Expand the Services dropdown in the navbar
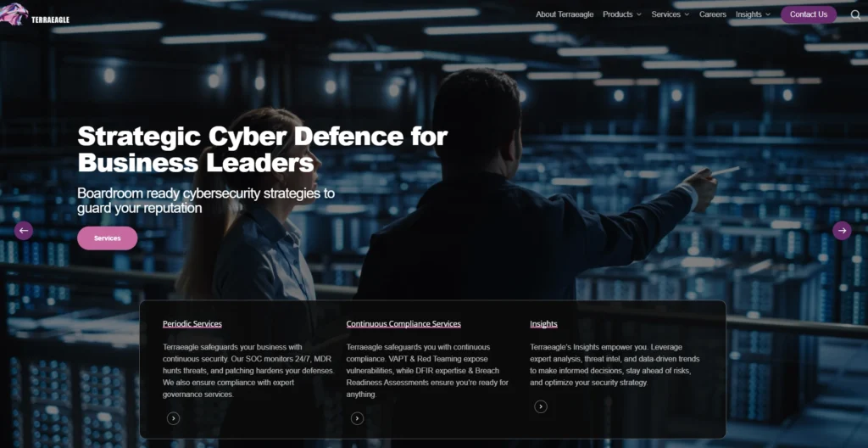 pyautogui.click(x=670, y=14)
